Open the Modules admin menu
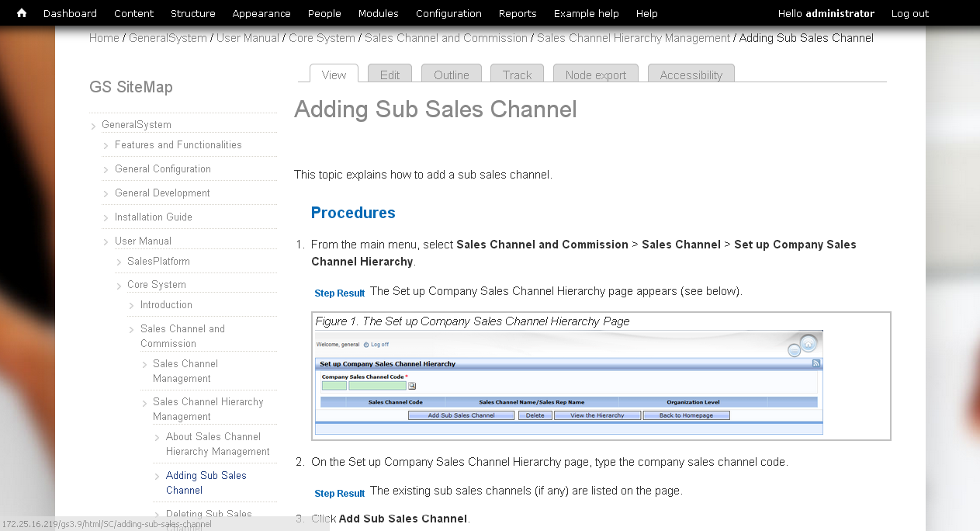The image size is (980, 531). pos(379,13)
